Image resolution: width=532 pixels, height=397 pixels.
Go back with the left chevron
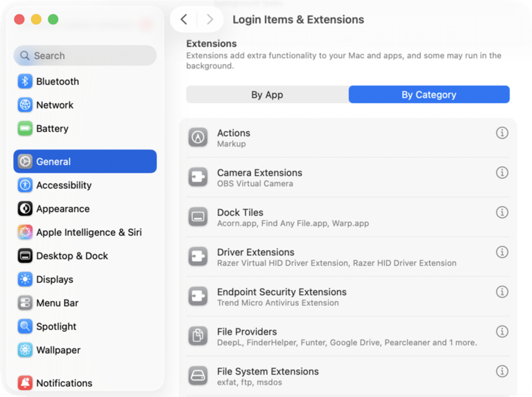pyautogui.click(x=184, y=19)
